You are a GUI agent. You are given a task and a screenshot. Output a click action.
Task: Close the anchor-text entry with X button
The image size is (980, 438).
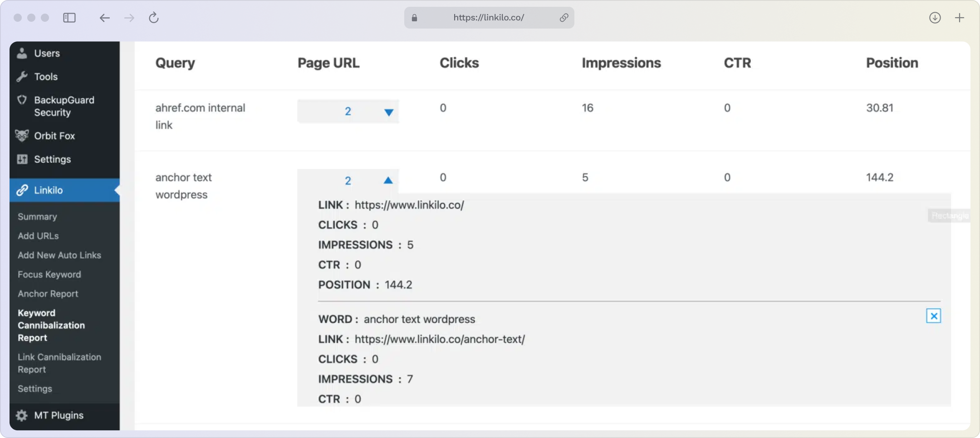pos(933,316)
